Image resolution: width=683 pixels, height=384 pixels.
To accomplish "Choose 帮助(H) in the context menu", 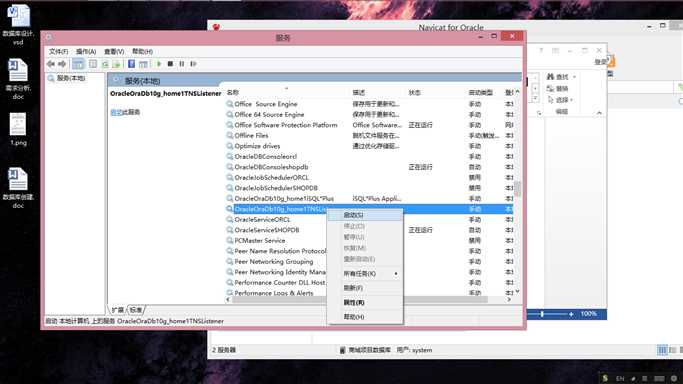I will coord(365,317).
